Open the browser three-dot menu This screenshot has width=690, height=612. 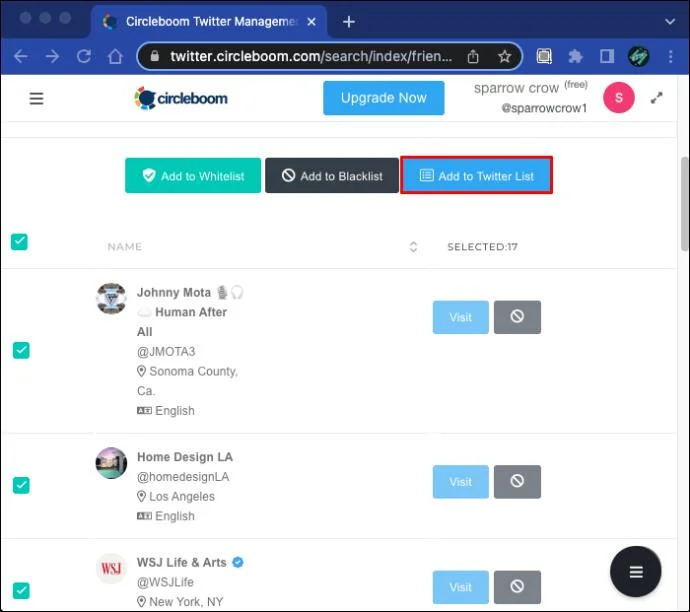click(x=671, y=56)
